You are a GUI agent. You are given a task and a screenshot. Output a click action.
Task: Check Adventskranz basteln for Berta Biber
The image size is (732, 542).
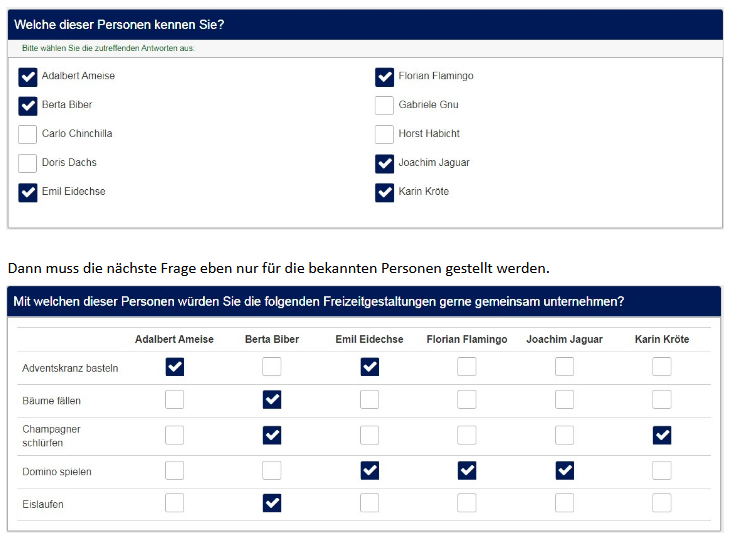point(272,367)
